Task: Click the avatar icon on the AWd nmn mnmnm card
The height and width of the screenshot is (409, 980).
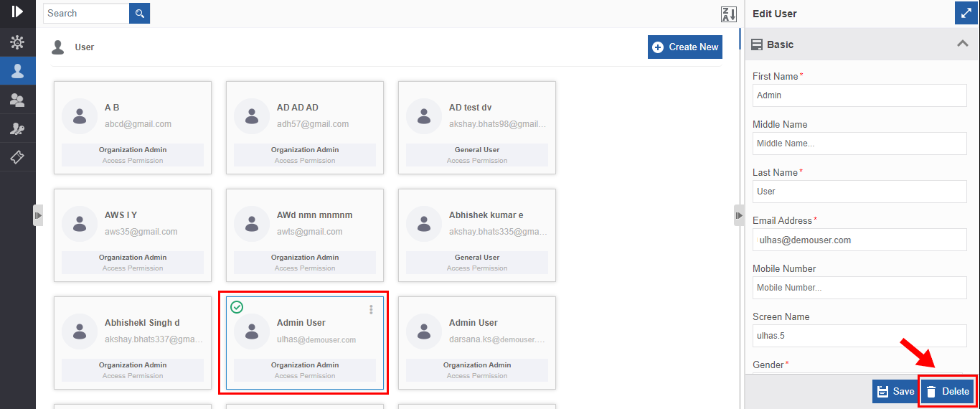Action: coord(252,224)
